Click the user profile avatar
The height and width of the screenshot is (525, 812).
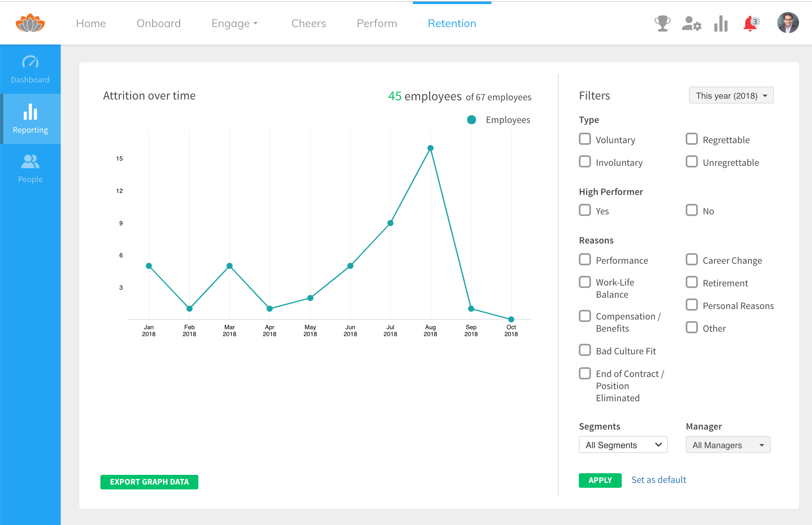[788, 23]
